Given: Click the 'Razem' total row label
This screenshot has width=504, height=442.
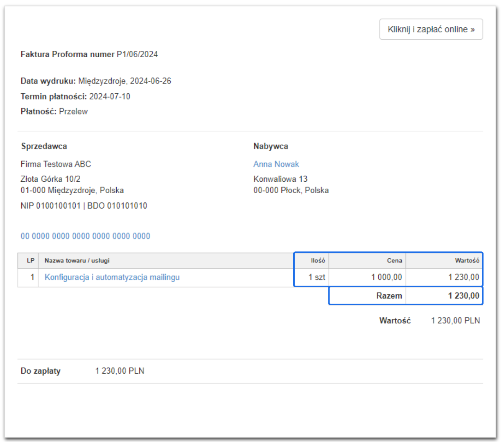Looking at the screenshot, I should (389, 295).
